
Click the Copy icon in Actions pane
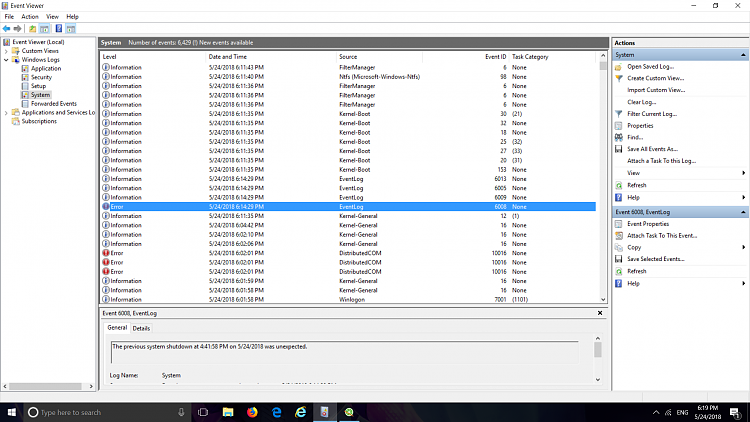(618, 247)
